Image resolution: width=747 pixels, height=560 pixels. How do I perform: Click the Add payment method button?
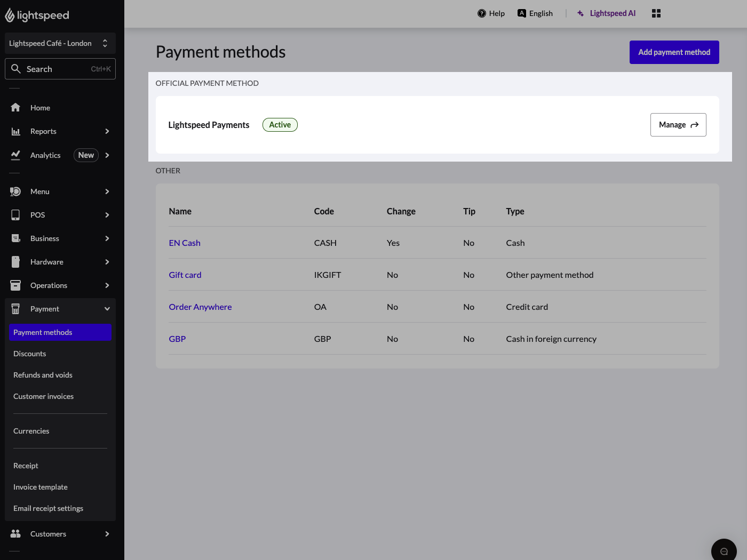pos(674,52)
